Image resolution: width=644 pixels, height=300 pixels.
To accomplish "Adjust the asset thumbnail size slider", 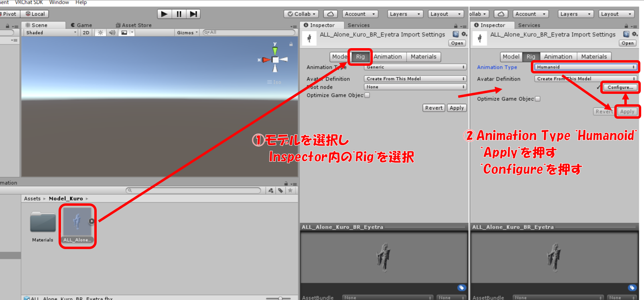I will [280, 298].
